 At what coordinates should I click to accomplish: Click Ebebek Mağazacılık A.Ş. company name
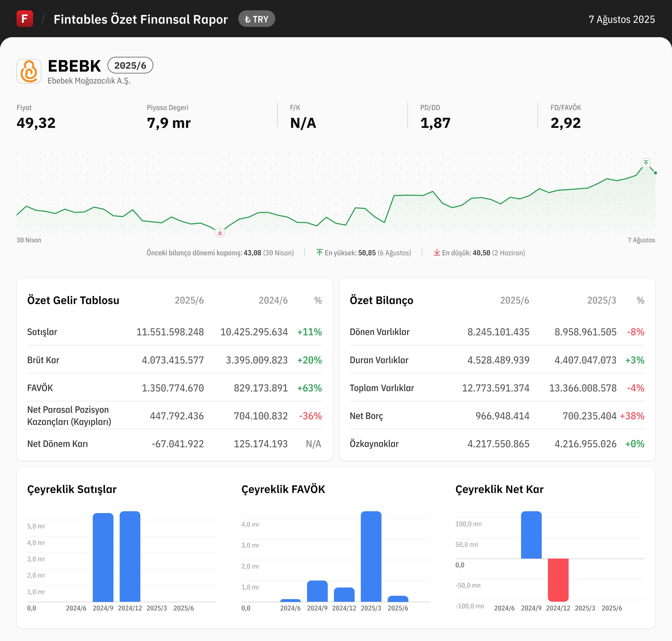89,81
